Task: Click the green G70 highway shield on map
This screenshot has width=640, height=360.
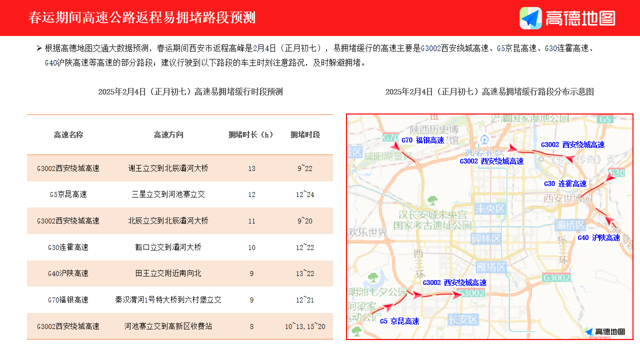Action: [x=390, y=138]
